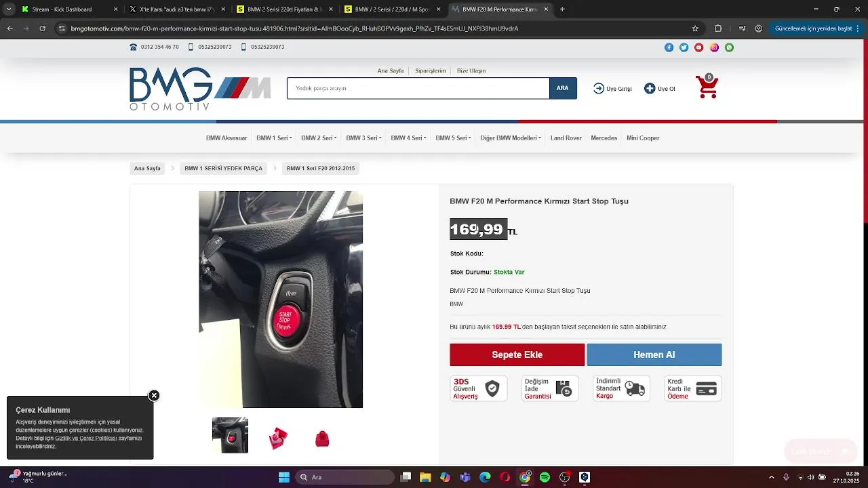Click the Ana Sayfa breadcrumb
Screen dimensions: 868x488
[x=147, y=168]
